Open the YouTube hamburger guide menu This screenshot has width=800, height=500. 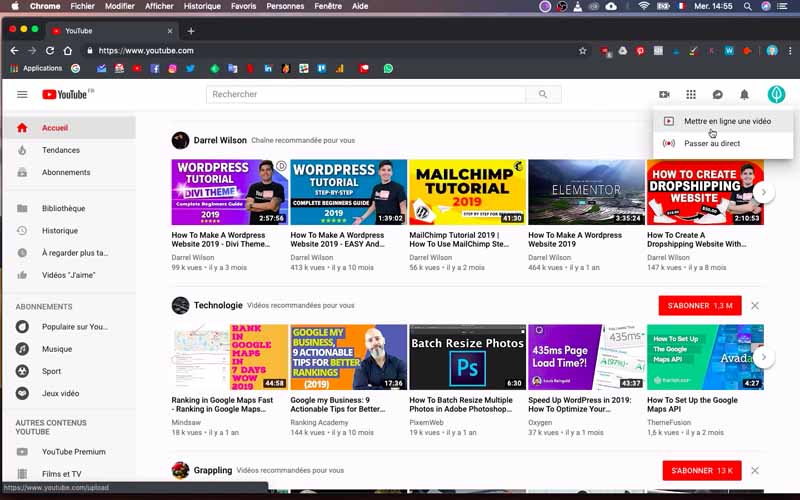click(x=22, y=94)
